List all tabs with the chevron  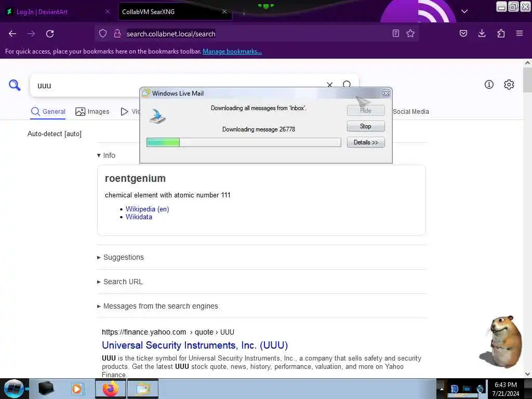[464, 11]
